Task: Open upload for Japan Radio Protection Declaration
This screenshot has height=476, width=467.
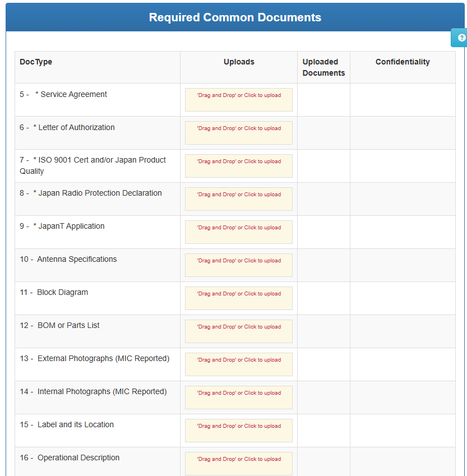Action: [239, 199]
